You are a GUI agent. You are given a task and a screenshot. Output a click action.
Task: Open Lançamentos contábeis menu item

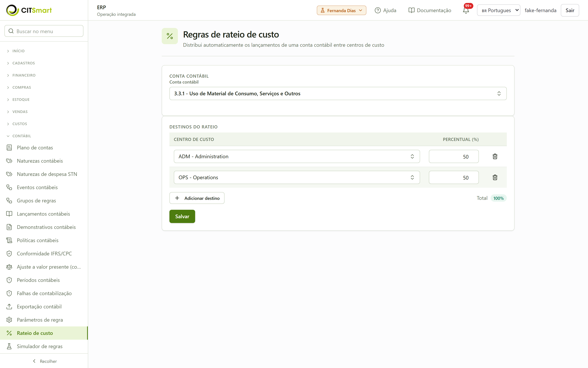tap(44, 214)
